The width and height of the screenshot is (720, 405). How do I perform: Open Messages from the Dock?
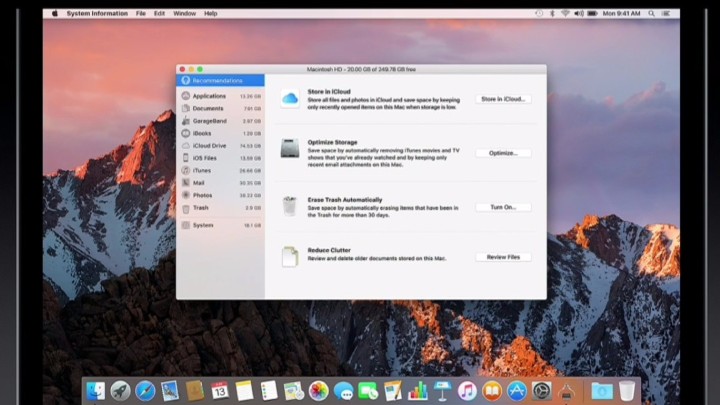point(343,391)
